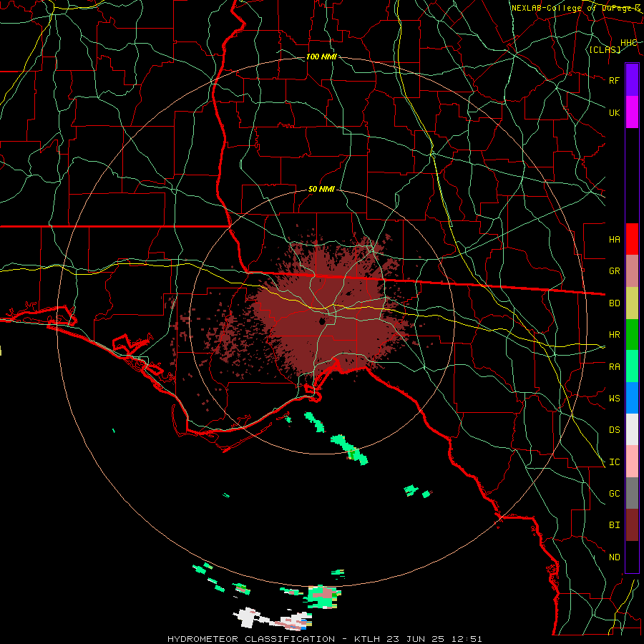Click the BI dark red legend swatch
644x644 pixels.
632,525
